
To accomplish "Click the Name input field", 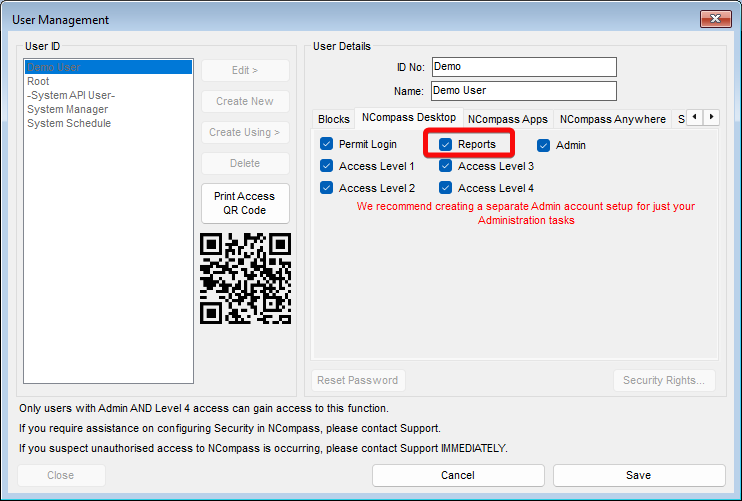I will coord(524,91).
